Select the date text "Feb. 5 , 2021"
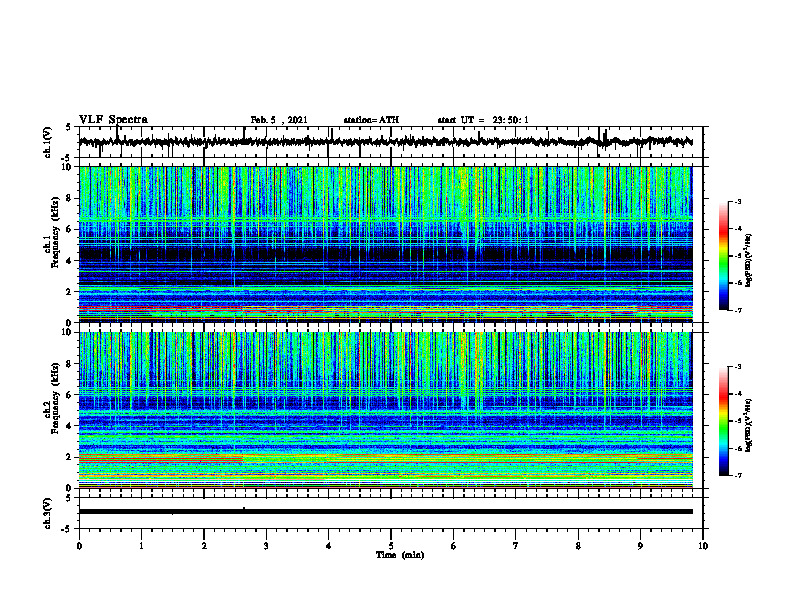Viewport: 792px width, 612px height. tap(279, 120)
